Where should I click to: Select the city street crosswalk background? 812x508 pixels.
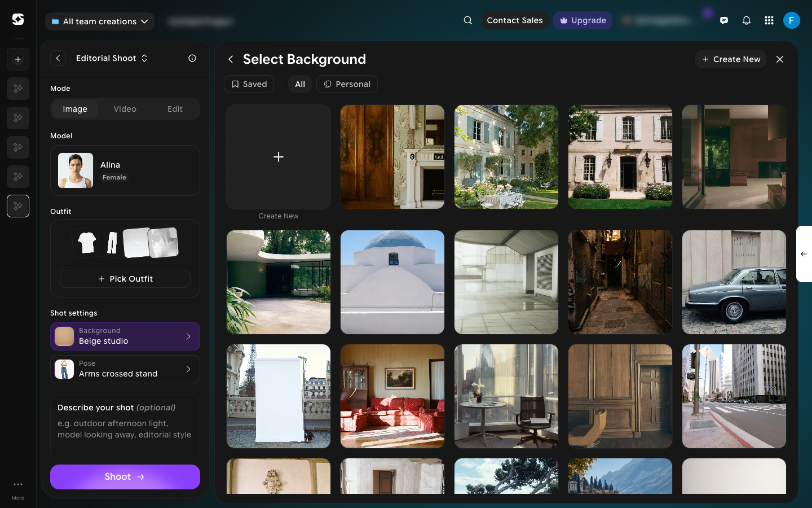[734, 396]
